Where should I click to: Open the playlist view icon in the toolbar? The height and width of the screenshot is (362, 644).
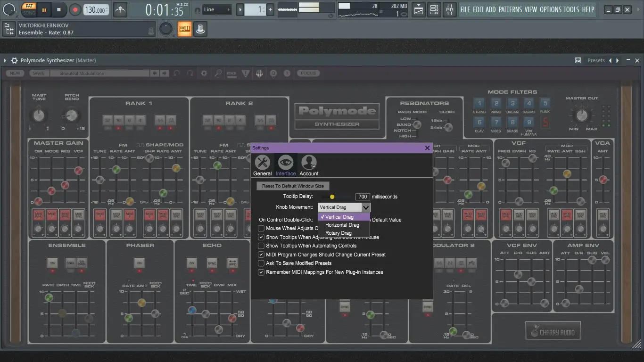(x=419, y=9)
